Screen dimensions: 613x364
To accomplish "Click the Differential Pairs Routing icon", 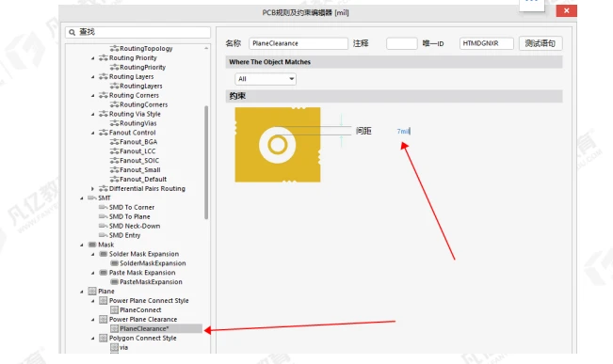I will (104, 189).
